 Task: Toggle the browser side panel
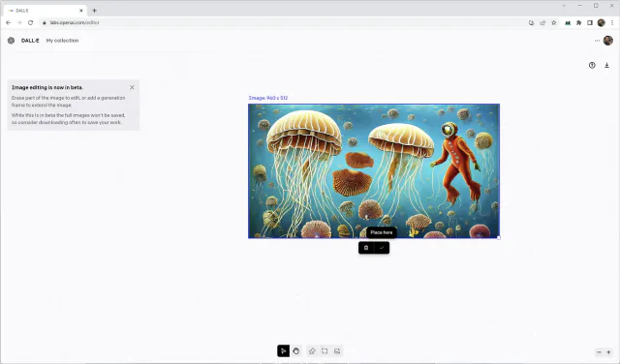point(590,23)
